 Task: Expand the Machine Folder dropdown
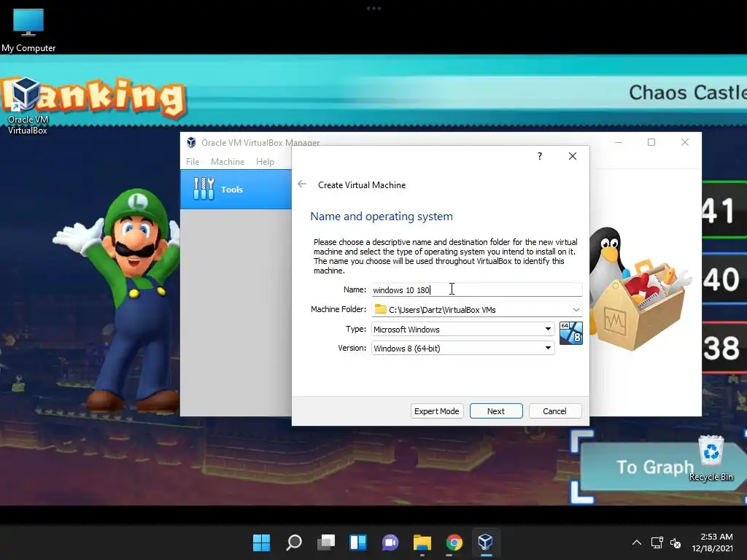[576, 309]
